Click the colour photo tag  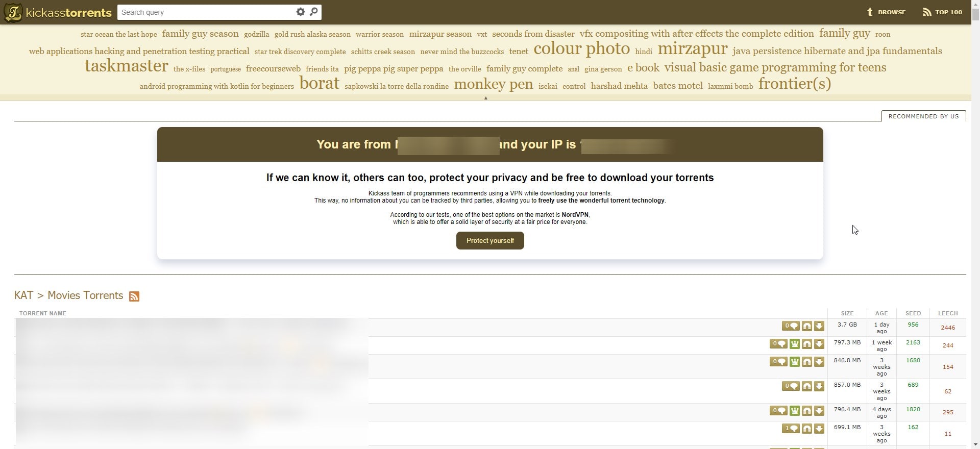tap(582, 49)
